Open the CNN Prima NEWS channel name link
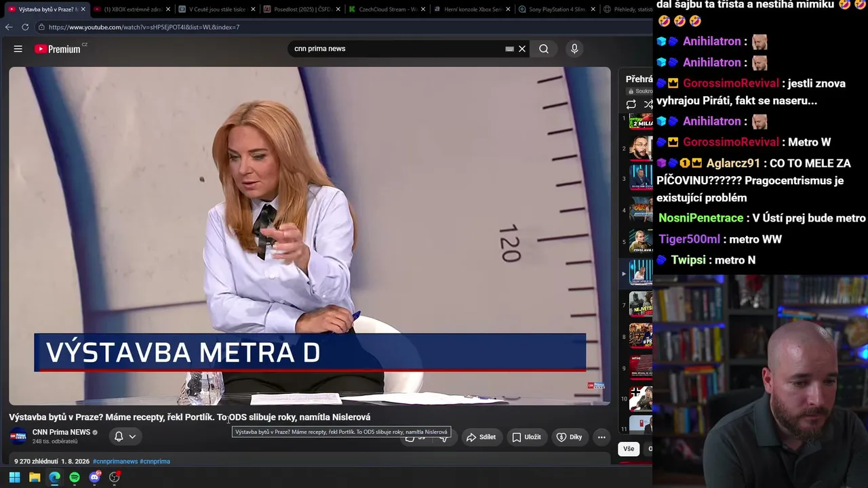The height and width of the screenshot is (488, 868). click(61, 432)
